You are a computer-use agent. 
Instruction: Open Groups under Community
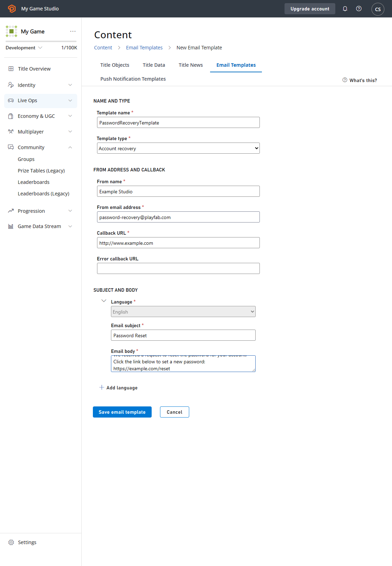pos(26,159)
